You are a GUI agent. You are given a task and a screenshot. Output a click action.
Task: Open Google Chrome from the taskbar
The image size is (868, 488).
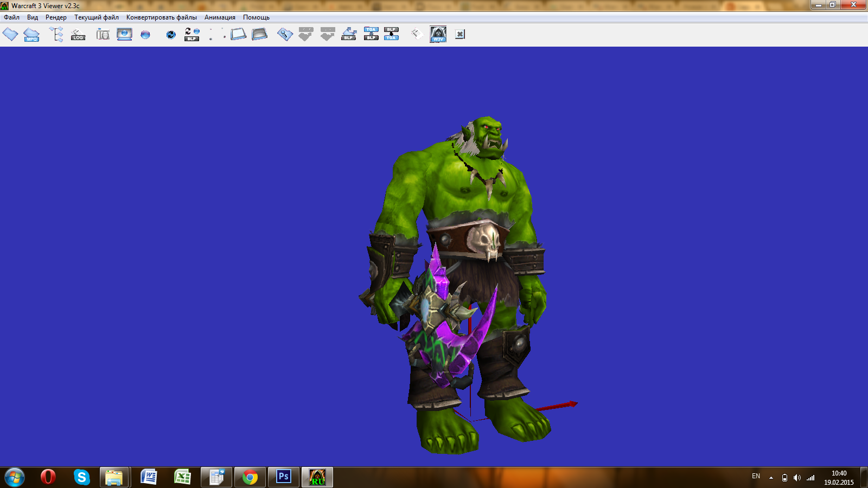click(250, 477)
